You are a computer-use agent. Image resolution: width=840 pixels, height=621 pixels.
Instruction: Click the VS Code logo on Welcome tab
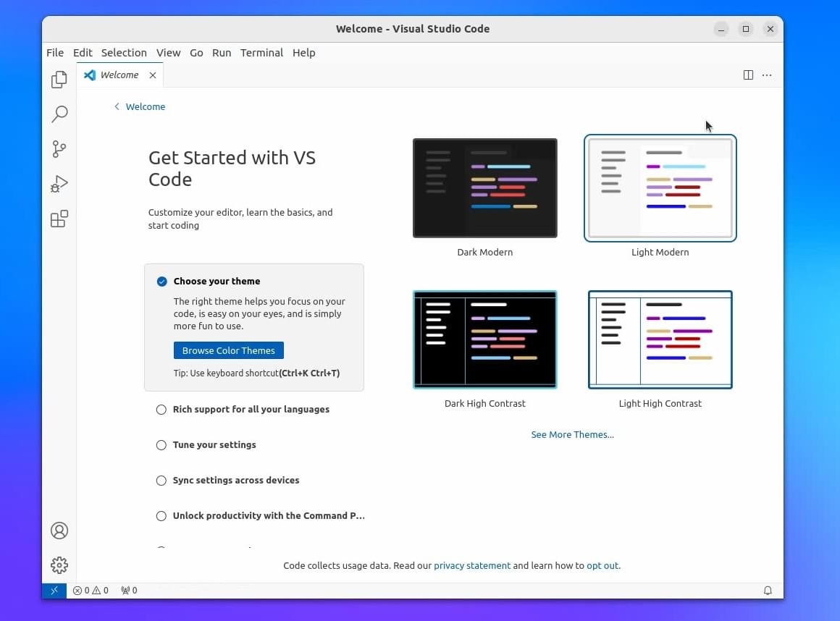pyautogui.click(x=90, y=75)
